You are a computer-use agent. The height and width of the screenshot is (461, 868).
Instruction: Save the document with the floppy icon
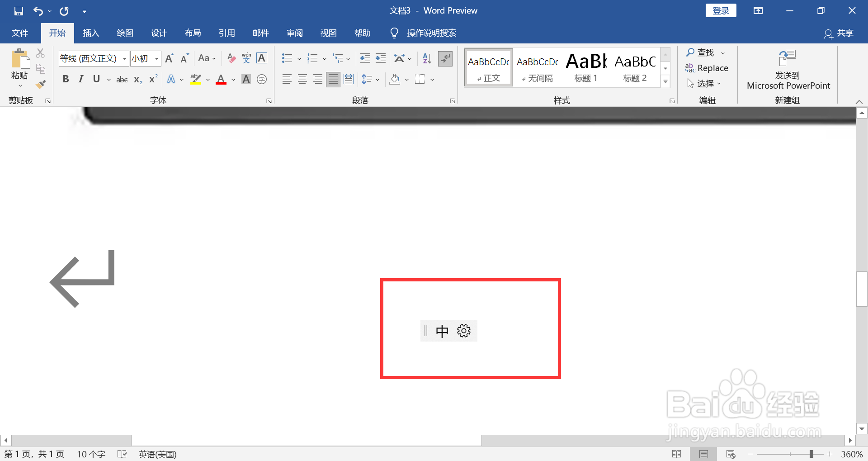coord(19,11)
